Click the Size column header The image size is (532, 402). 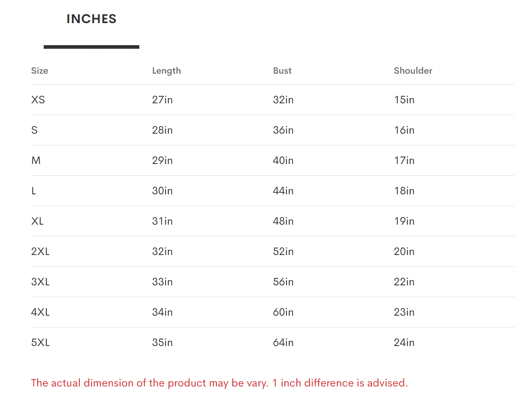tap(40, 71)
